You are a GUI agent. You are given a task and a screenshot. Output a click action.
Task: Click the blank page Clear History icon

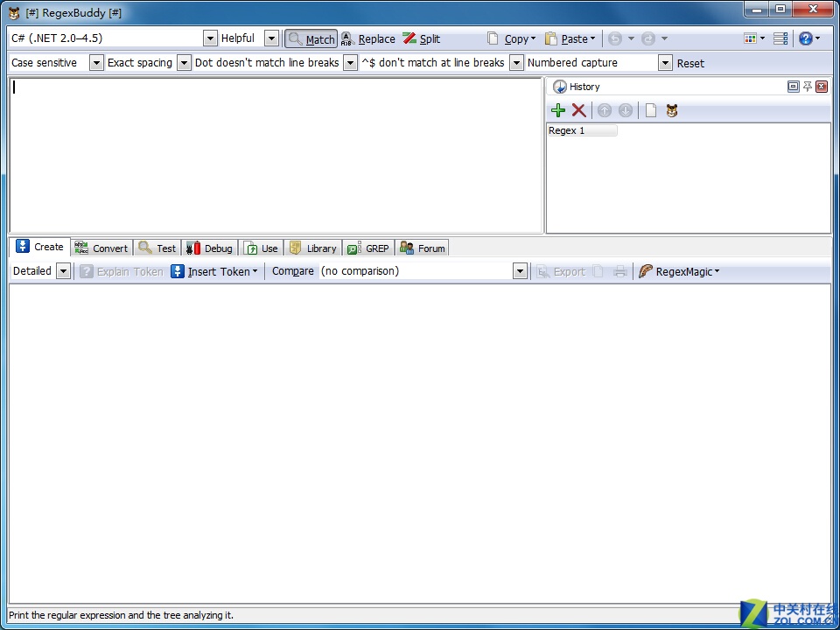coord(650,111)
